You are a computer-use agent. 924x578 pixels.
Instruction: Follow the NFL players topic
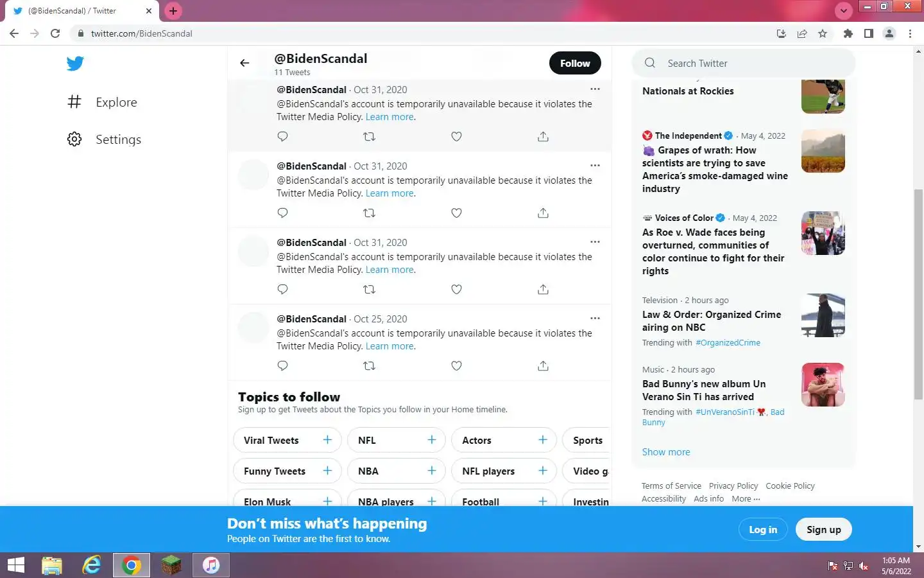(x=543, y=471)
